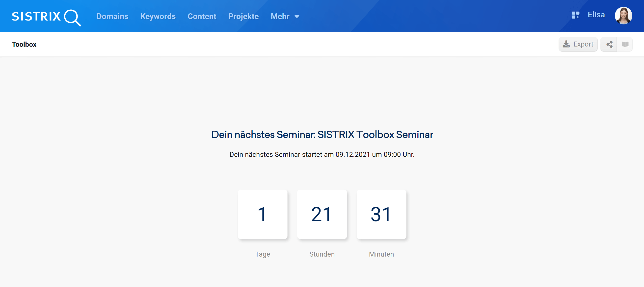The height and width of the screenshot is (287, 644).
Task: Click the seminar heading text
Action: (322, 135)
